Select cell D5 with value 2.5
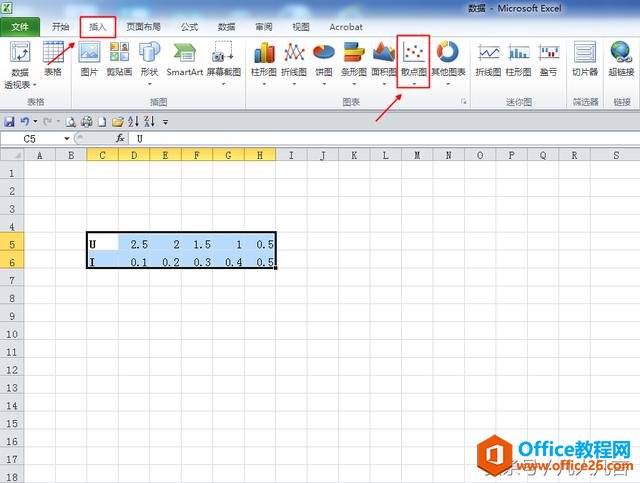This screenshot has width=640, height=483. [134, 244]
